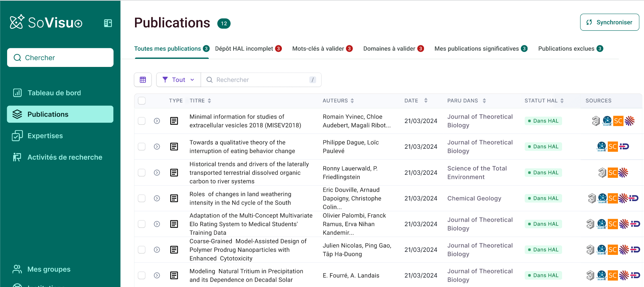Collapse the sidebar panel icon
644x287 pixels.
108,23
